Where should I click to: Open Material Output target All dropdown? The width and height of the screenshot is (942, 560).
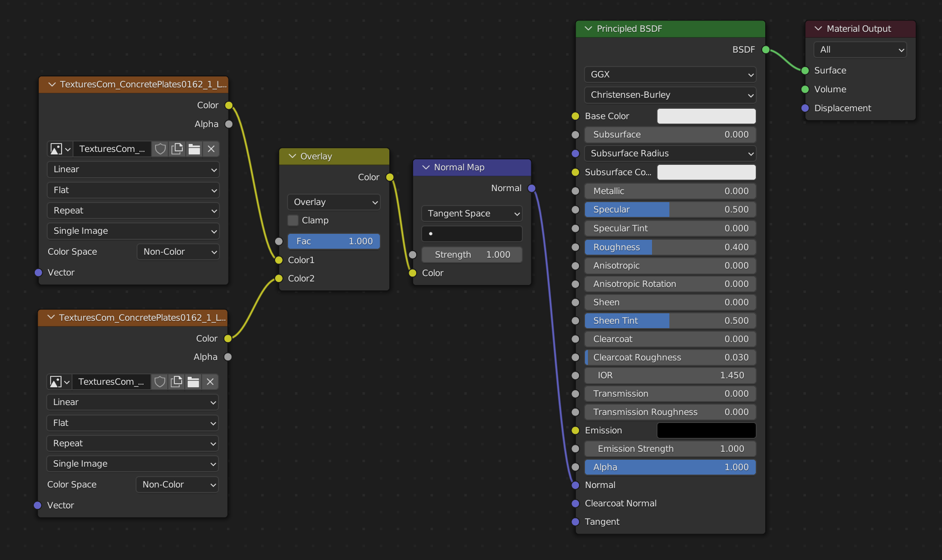[x=860, y=50]
